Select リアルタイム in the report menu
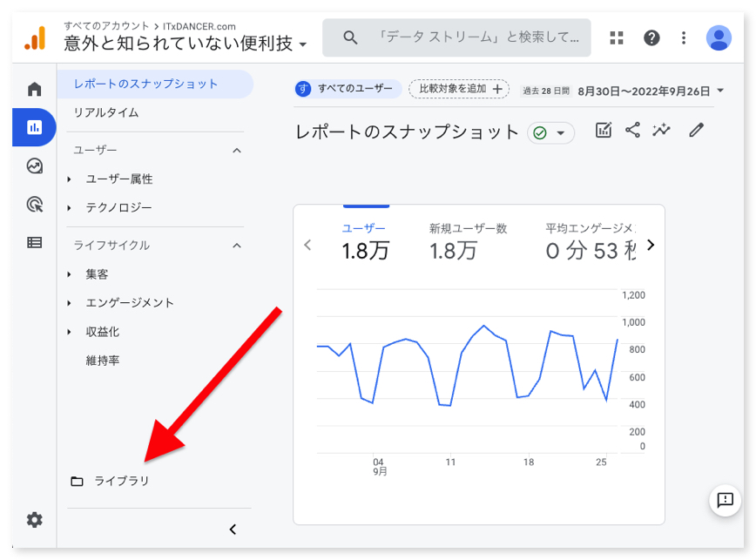The image size is (756, 560). [x=106, y=112]
